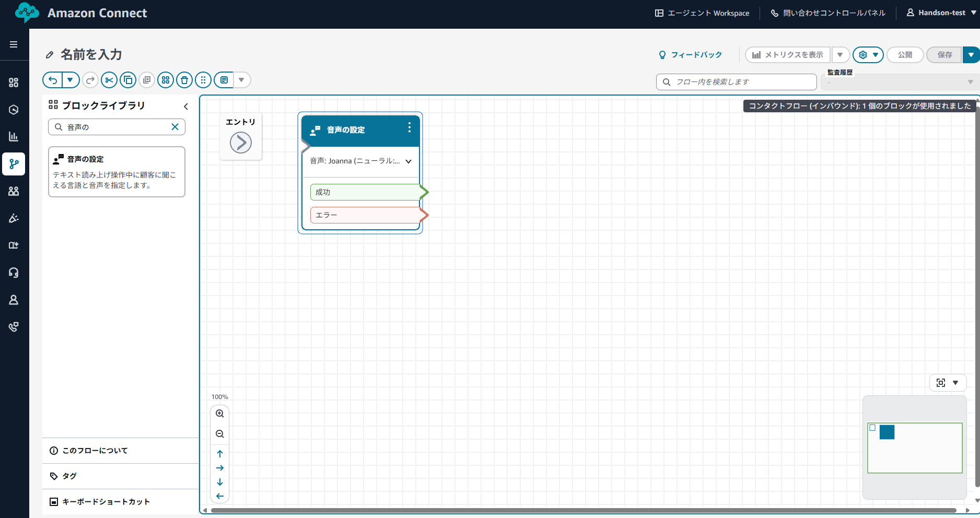
Task: Collapse the ブロックライブラリ panel
Action: (186, 107)
